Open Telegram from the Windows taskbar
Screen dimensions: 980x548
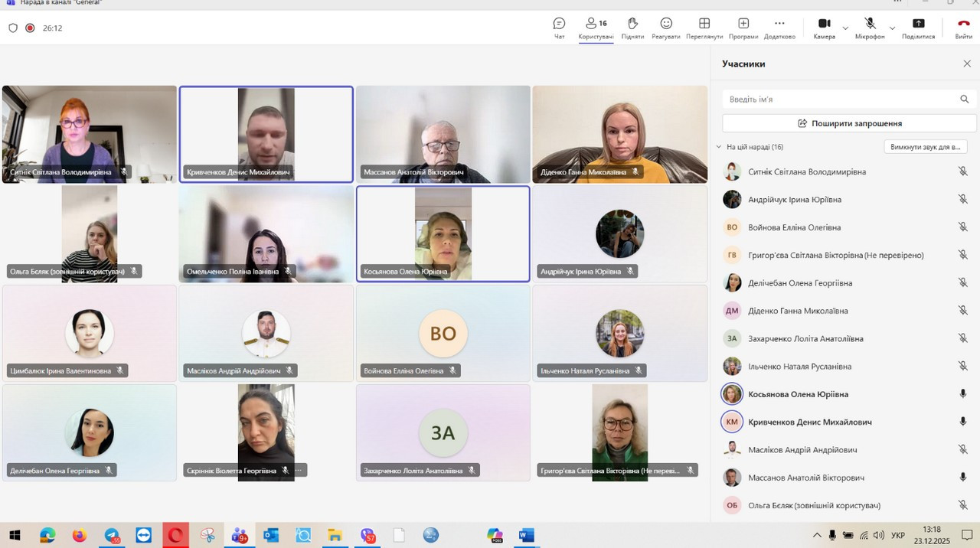click(112, 535)
